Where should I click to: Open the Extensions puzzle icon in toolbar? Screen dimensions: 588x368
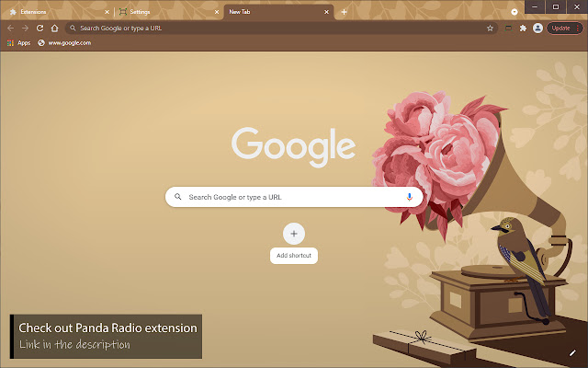point(523,29)
